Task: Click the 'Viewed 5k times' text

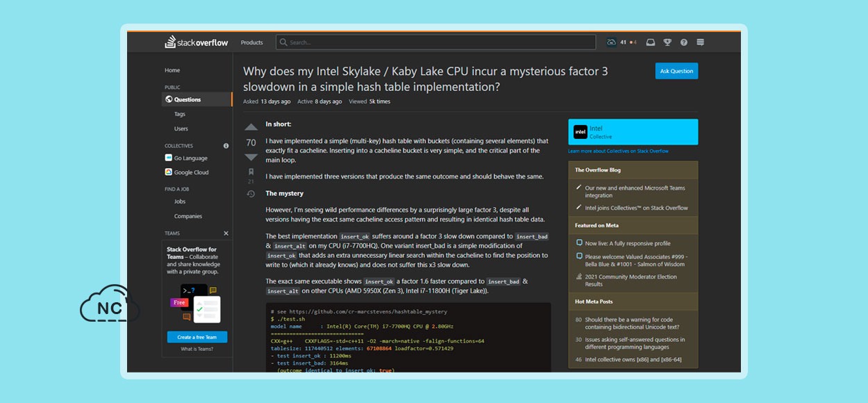Action: [369, 101]
